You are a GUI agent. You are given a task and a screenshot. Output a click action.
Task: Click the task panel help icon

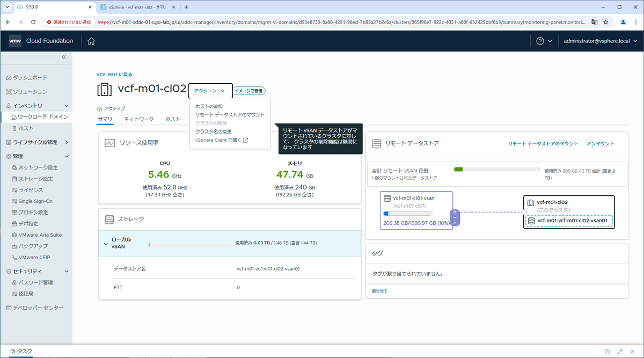click(607, 352)
